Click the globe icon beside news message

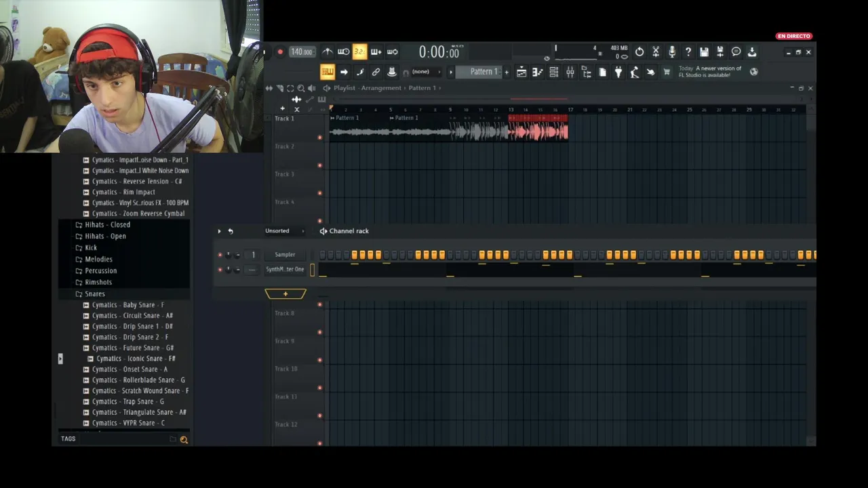point(753,72)
